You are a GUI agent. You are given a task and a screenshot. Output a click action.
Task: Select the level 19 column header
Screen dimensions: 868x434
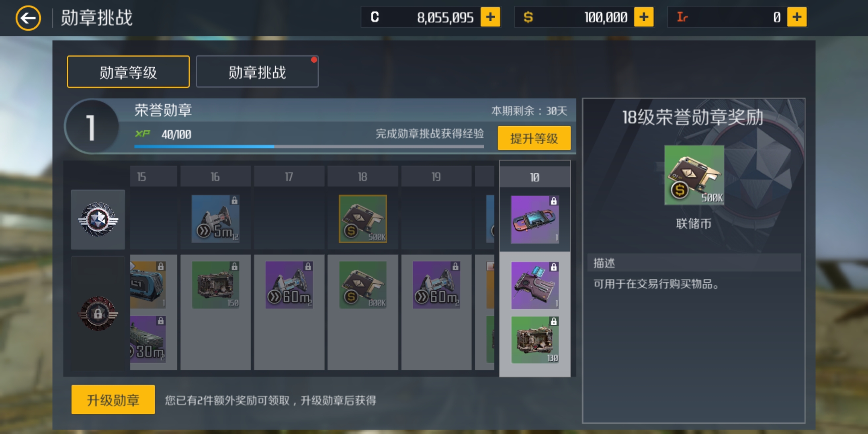[x=436, y=176]
